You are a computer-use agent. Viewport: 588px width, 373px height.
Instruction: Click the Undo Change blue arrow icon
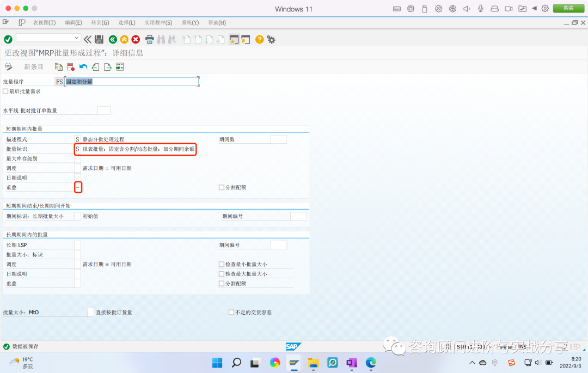tap(83, 67)
